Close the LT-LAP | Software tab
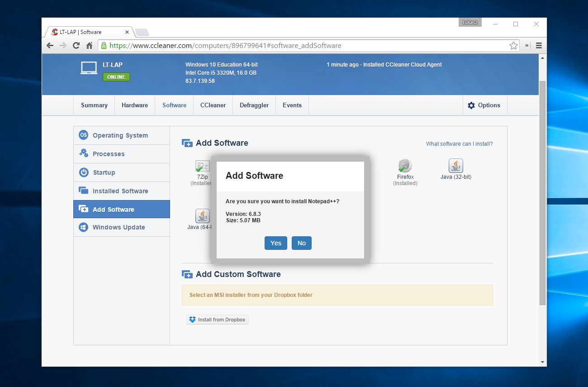The height and width of the screenshot is (387, 588). click(x=127, y=32)
